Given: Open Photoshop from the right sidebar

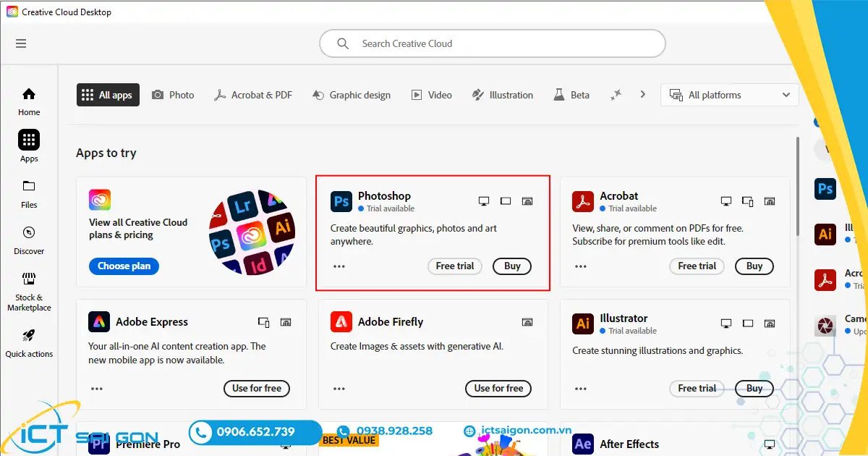Looking at the screenshot, I should (825, 189).
